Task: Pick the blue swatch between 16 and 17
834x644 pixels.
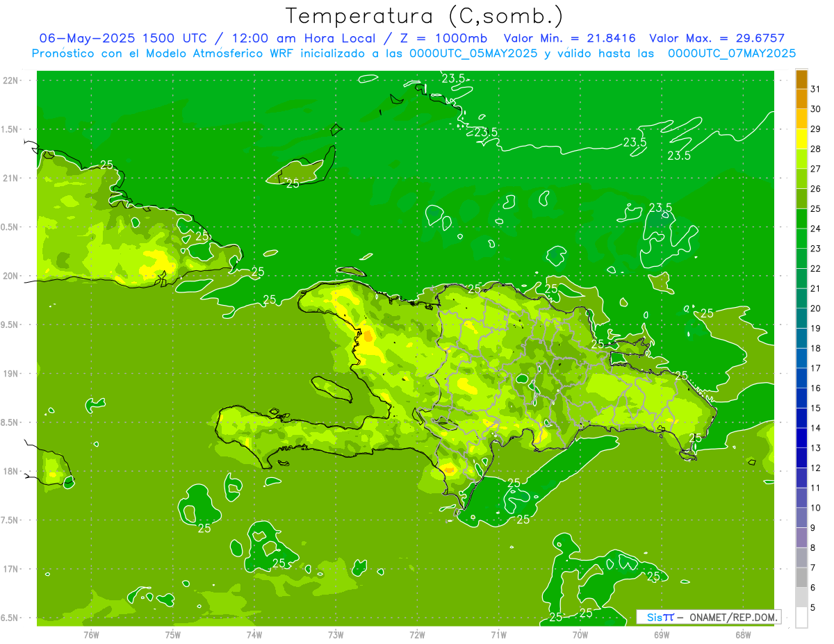Action: (x=801, y=378)
